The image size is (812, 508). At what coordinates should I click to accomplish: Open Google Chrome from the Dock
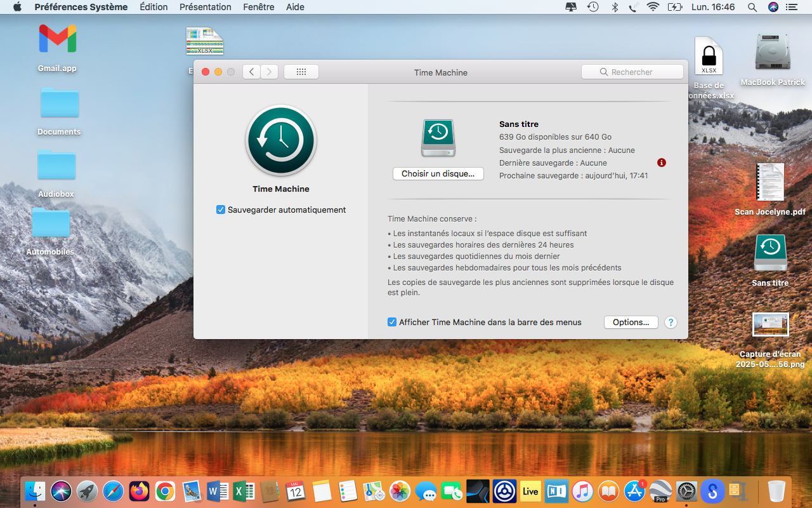pyautogui.click(x=165, y=491)
